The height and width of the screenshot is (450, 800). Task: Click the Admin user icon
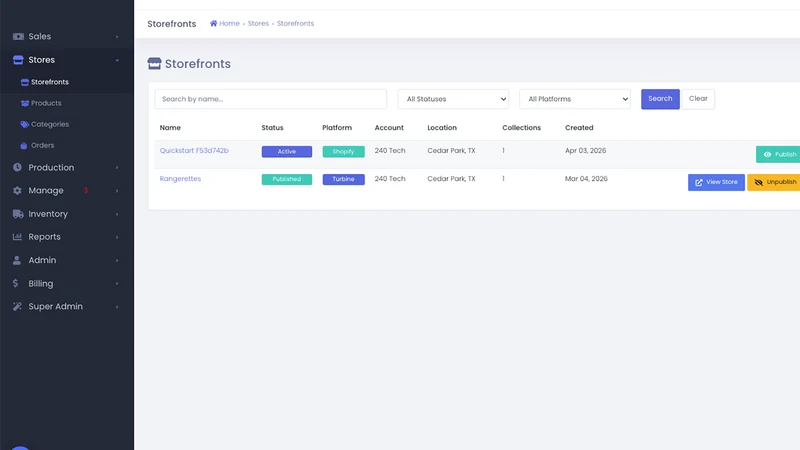coord(17,260)
